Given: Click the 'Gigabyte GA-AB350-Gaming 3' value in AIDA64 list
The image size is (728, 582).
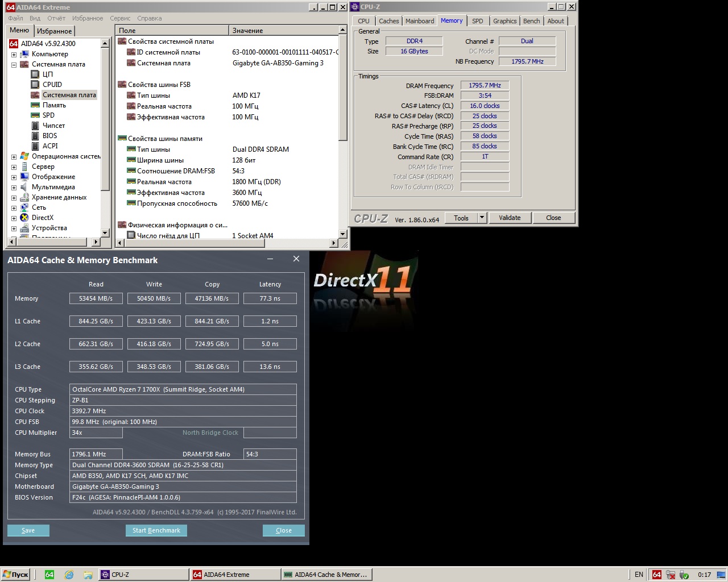Looking at the screenshot, I should 278,63.
